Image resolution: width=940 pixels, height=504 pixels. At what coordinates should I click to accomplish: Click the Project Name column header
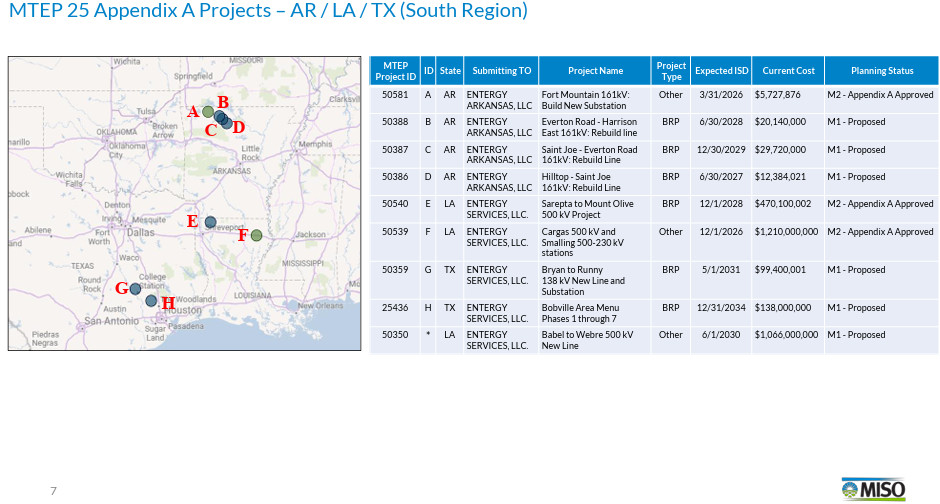pos(595,71)
